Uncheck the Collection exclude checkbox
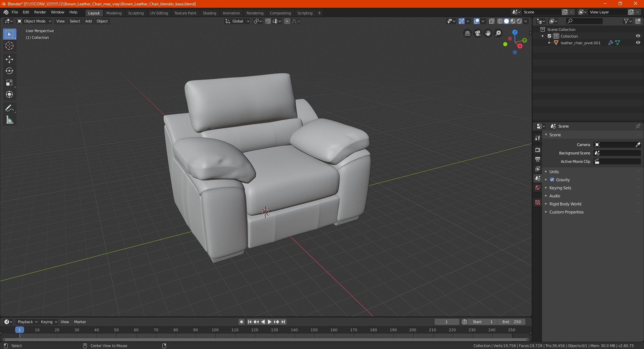Image resolution: width=644 pixels, height=349 pixels. coord(549,36)
